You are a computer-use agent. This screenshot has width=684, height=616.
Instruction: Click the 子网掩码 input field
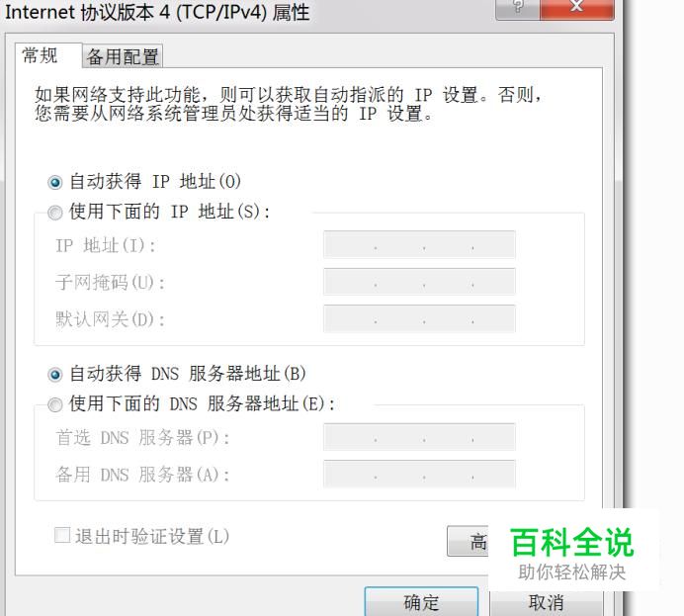419,282
